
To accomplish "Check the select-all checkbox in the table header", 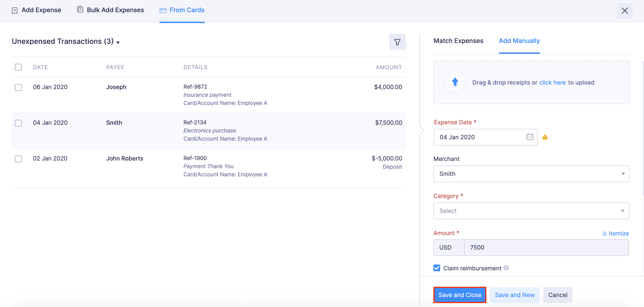I will pyautogui.click(x=18, y=67).
